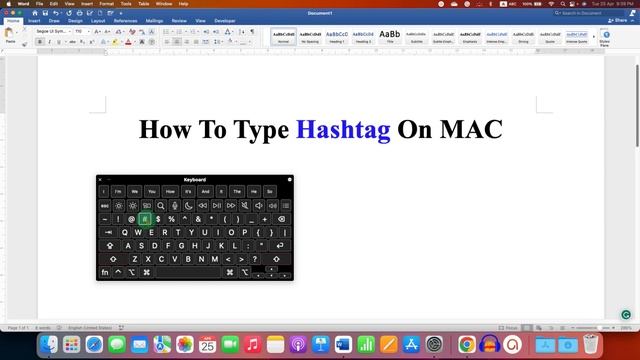Click the Sort icon in the ribbon
This screenshot has width=640, height=360.
(x=242, y=31)
